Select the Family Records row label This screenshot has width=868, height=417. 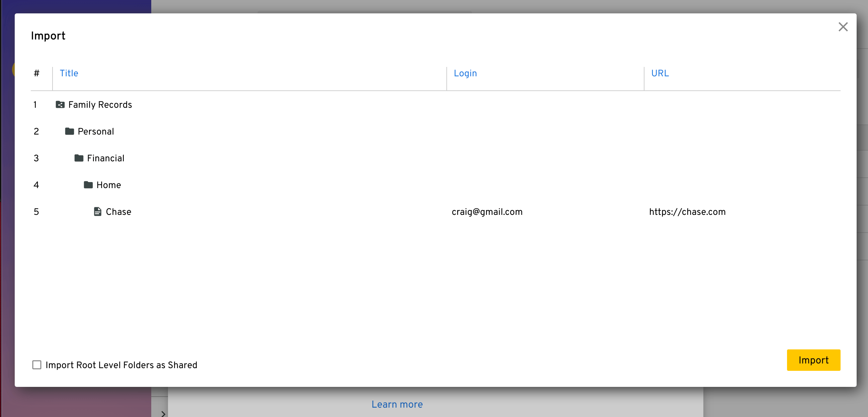tap(100, 105)
